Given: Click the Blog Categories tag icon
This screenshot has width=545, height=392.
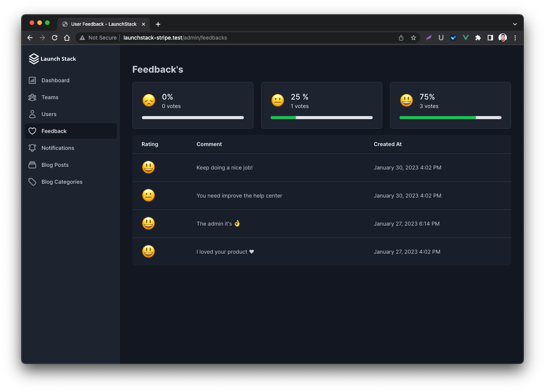Looking at the screenshot, I should [32, 182].
